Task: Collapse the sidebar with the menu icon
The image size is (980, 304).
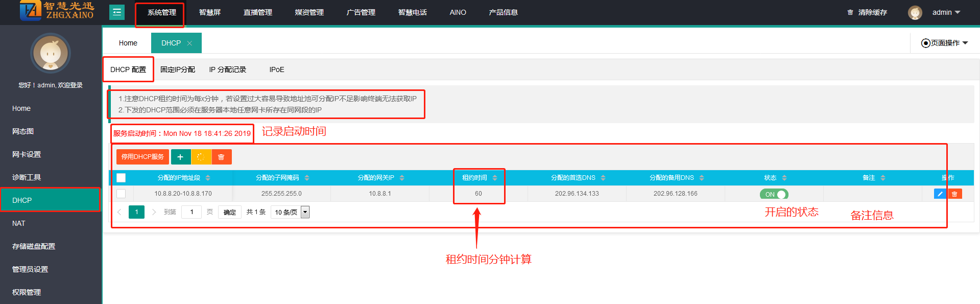Action: point(117,12)
